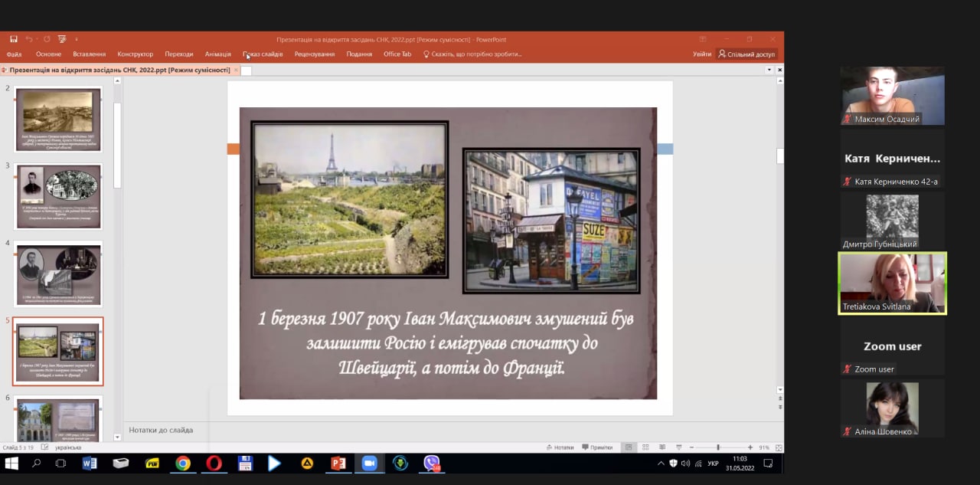Switch to Zoom app in taskbar

(x=370, y=464)
